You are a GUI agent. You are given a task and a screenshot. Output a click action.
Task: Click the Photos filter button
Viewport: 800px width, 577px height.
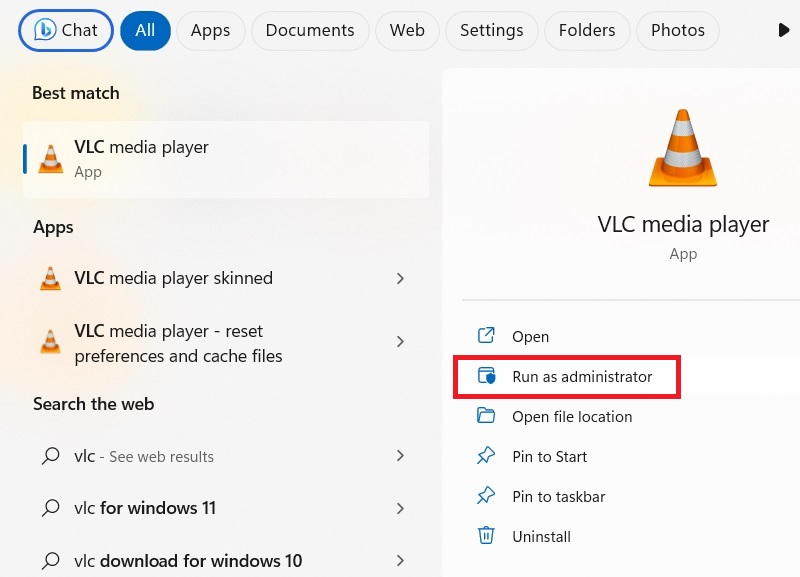click(x=677, y=30)
